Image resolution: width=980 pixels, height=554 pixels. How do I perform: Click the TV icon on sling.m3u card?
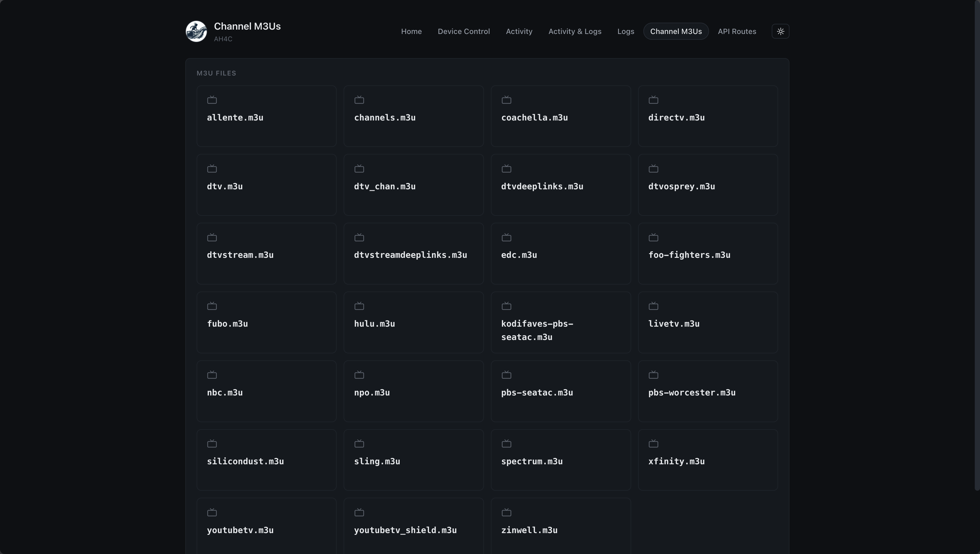(359, 444)
